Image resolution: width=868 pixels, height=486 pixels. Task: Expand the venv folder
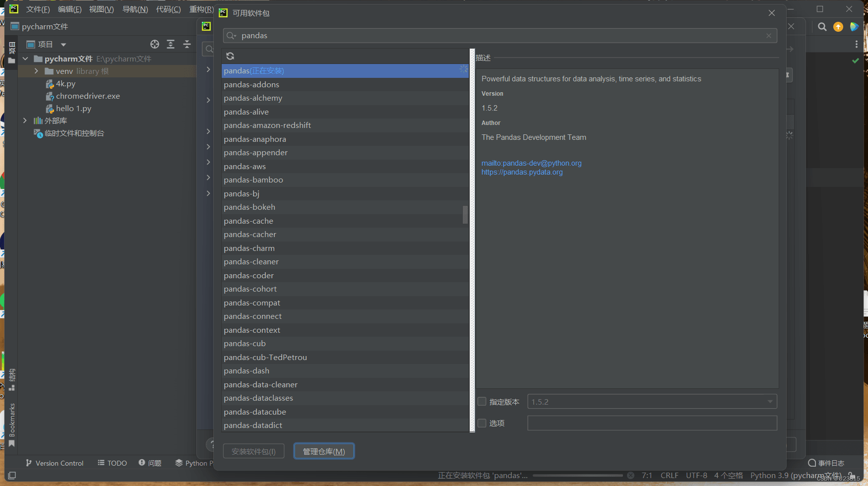coord(36,71)
